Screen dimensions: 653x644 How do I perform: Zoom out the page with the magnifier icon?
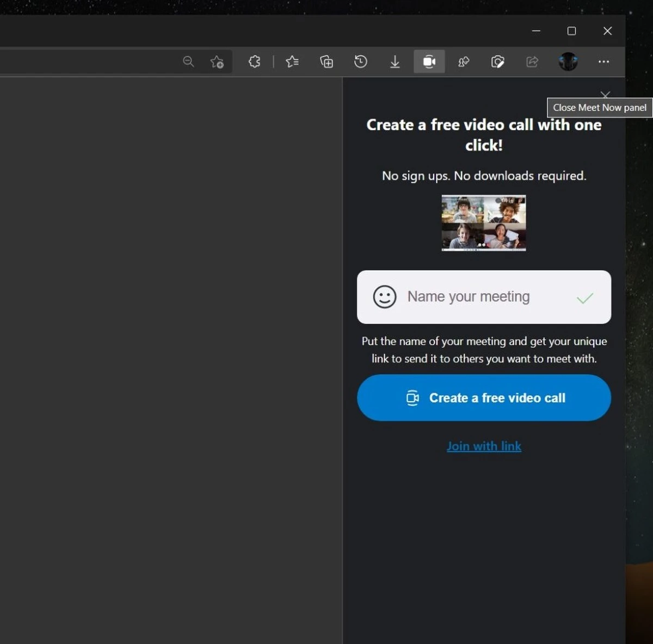click(188, 61)
